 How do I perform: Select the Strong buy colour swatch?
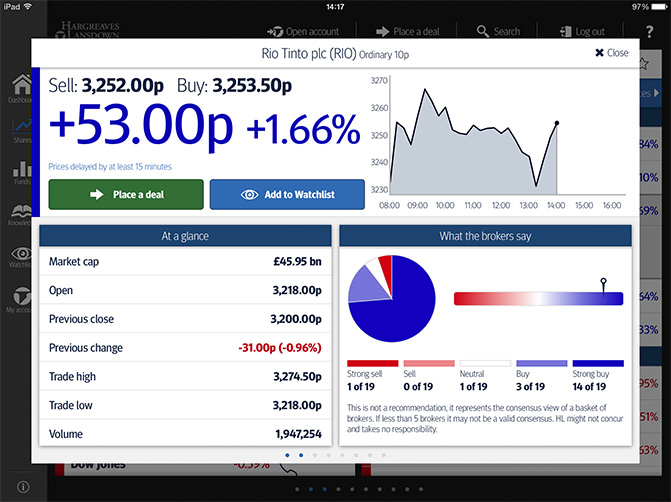[598, 364]
